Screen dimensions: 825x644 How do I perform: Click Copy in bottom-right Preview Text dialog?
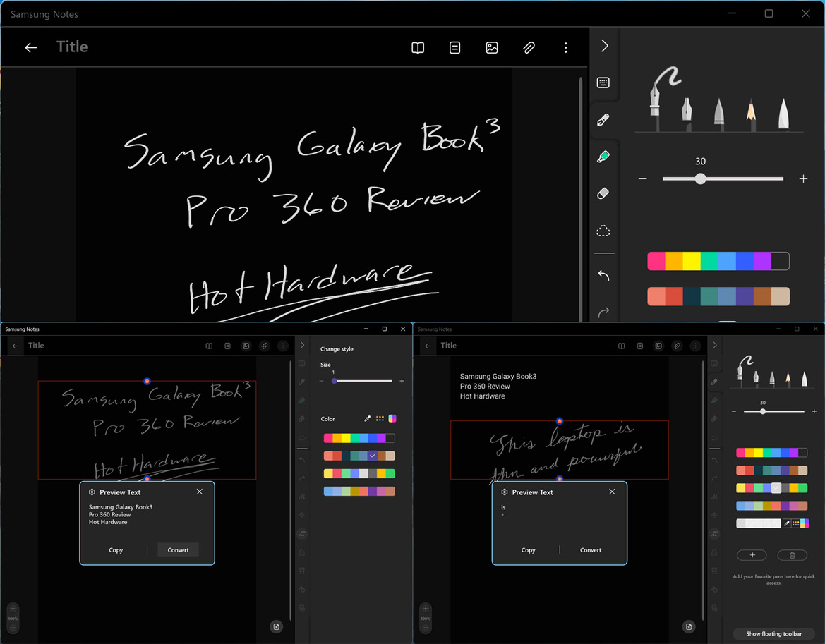pos(529,550)
